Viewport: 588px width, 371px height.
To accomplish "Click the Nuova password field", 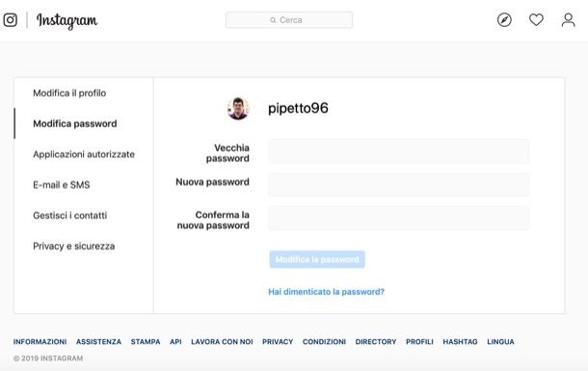I will [x=398, y=184].
